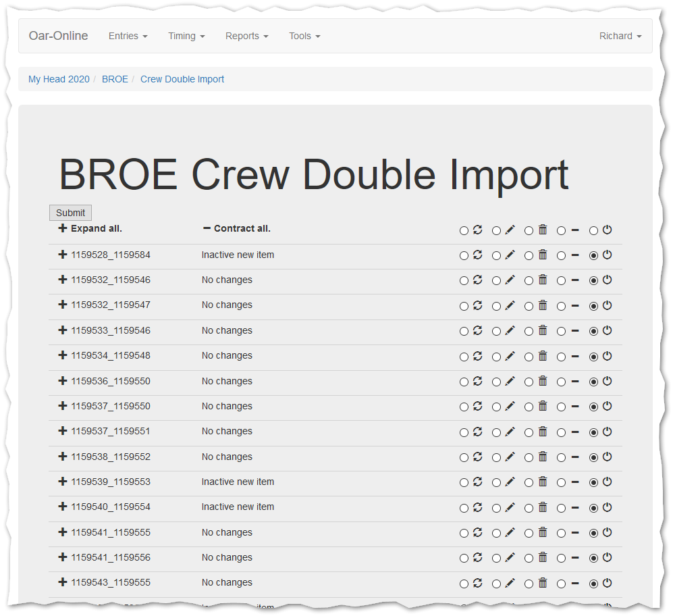
Task: Select the delete radio button for 1159528_1159584
Action: click(529, 256)
